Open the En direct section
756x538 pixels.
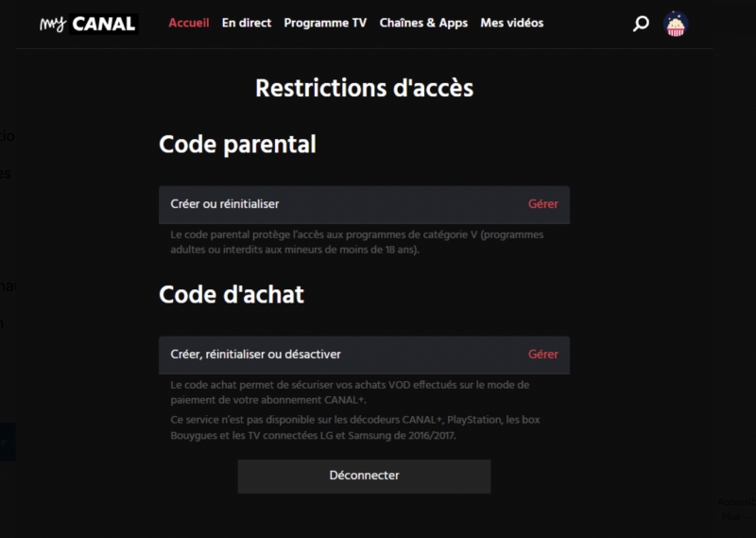[247, 23]
